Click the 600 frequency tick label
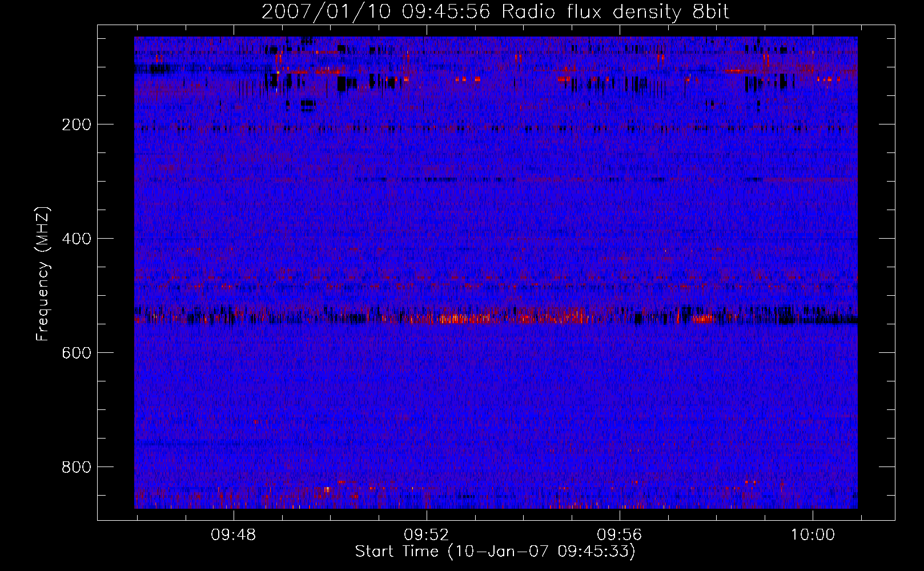 pyautogui.click(x=77, y=353)
